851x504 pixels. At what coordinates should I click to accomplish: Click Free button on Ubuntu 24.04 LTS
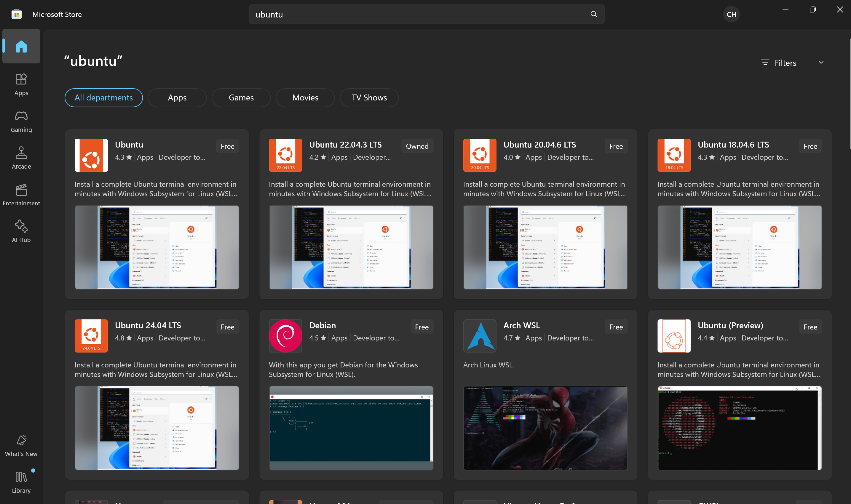(227, 327)
